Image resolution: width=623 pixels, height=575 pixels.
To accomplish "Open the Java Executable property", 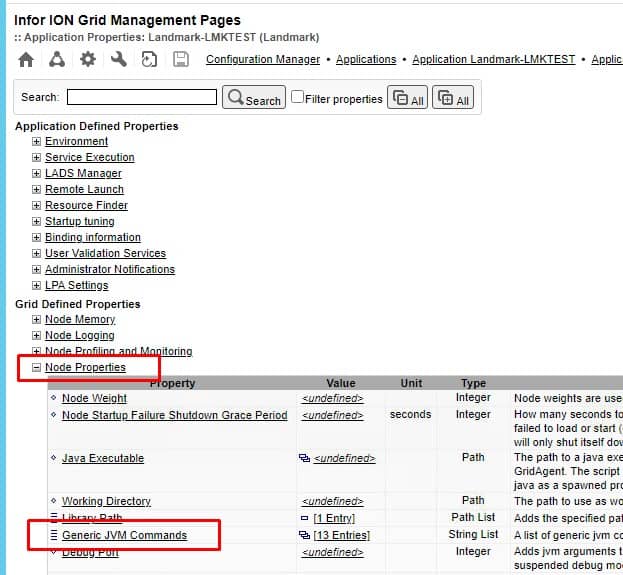I will coord(103,458).
